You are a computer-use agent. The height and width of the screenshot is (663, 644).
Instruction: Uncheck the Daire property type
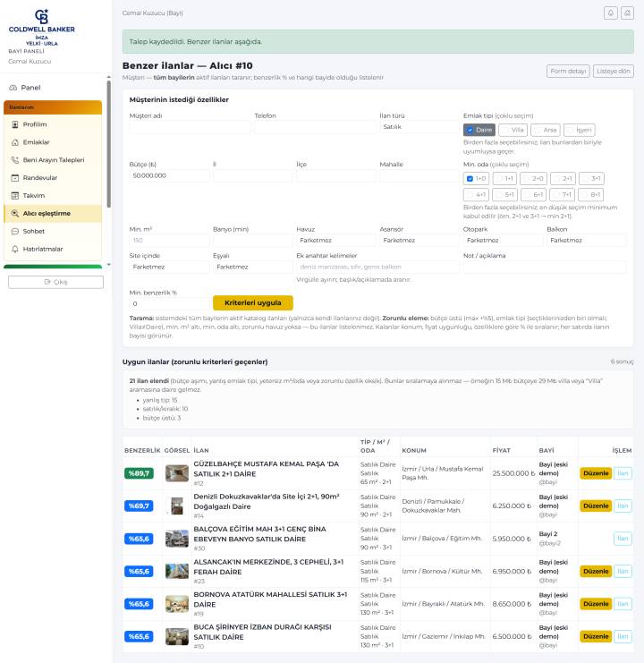[470, 131]
